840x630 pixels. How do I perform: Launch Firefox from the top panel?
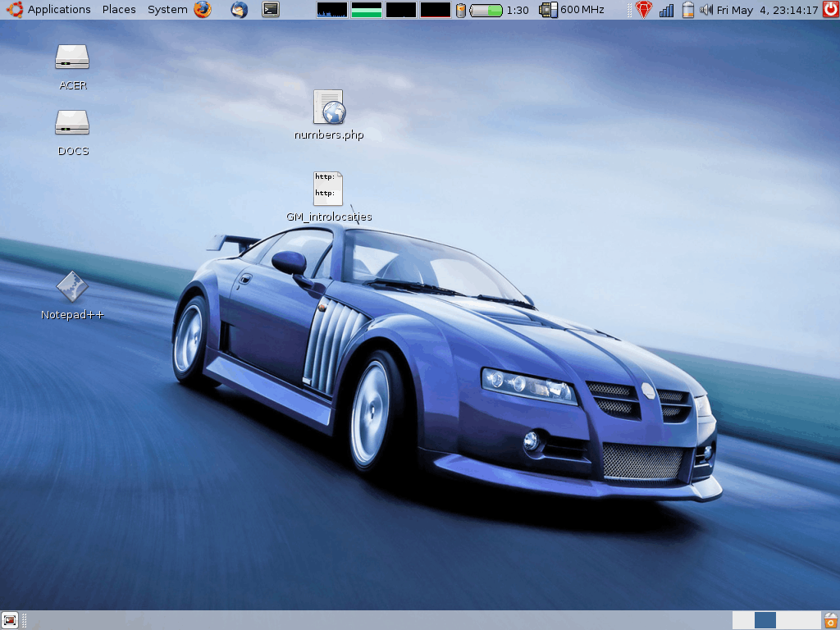click(203, 10)
